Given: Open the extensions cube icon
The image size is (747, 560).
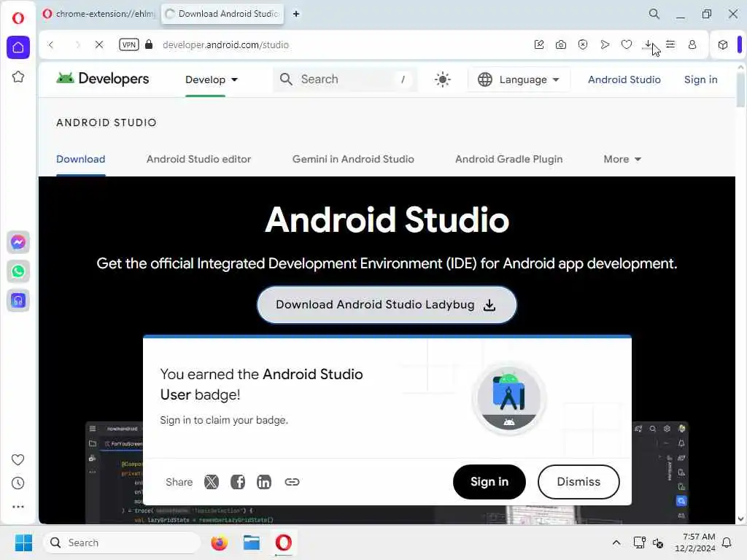Looking at the screenshot, I should 723,44.
